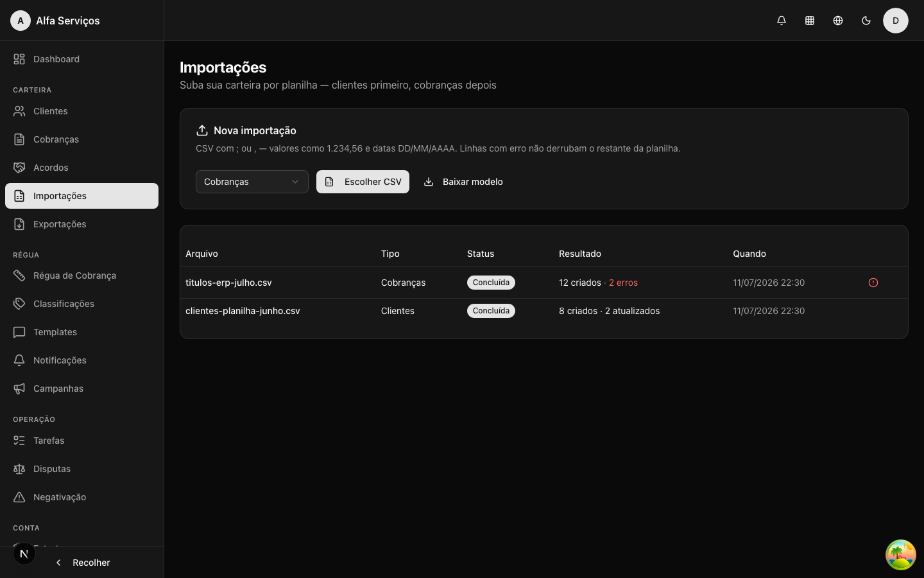Click the round beach icon bottom right
This screenshot has height=578, width=924.
pyautogui.click(x=901, y=555)
